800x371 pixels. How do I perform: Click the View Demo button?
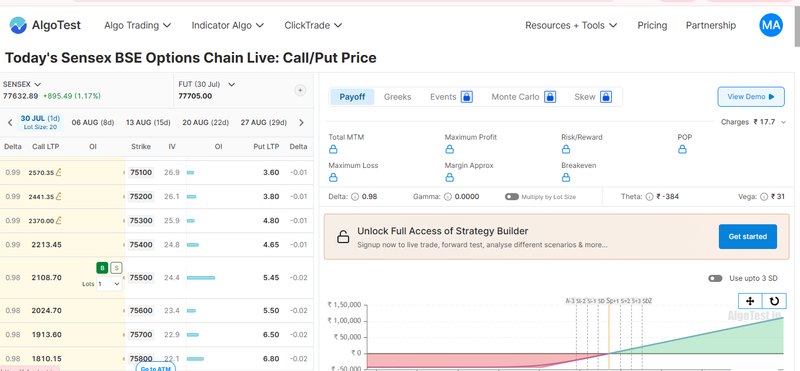[x=751, y=96]
